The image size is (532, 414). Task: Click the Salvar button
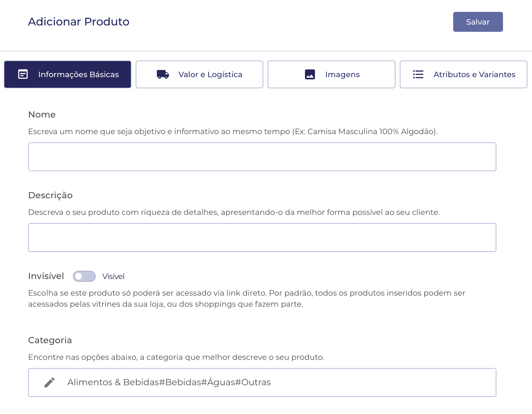[x=478, y=22]
